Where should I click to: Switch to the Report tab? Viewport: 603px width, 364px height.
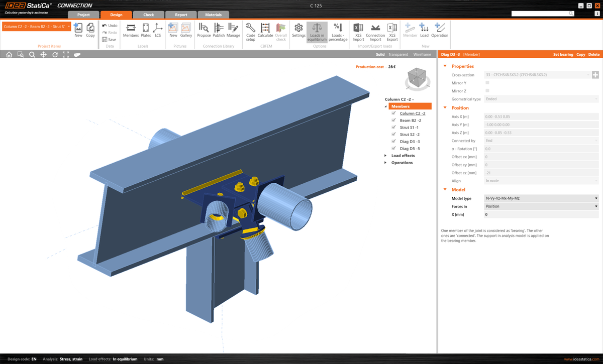(x=181, y=15)
